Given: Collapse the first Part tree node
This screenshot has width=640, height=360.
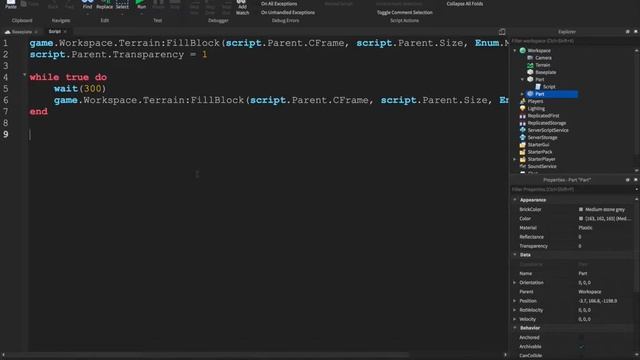Looking at the screenshot, I should click(522, 80).
